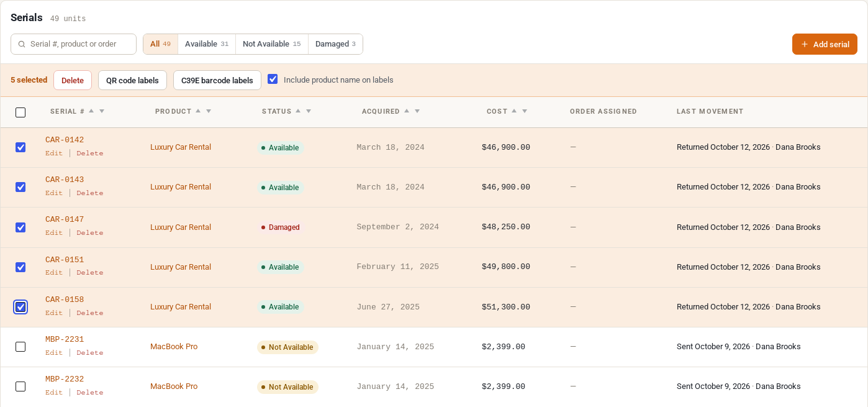This screenshot has width=868, height=407.
Task: Open the Damaged filter tab
Action: pyautogui.click(x=335, y=44)
